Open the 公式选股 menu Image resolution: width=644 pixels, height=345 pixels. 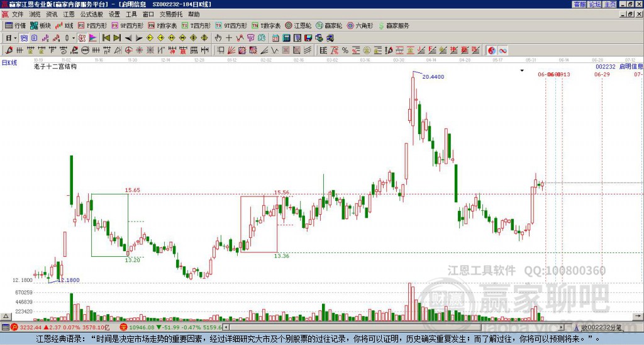point(92,14)
